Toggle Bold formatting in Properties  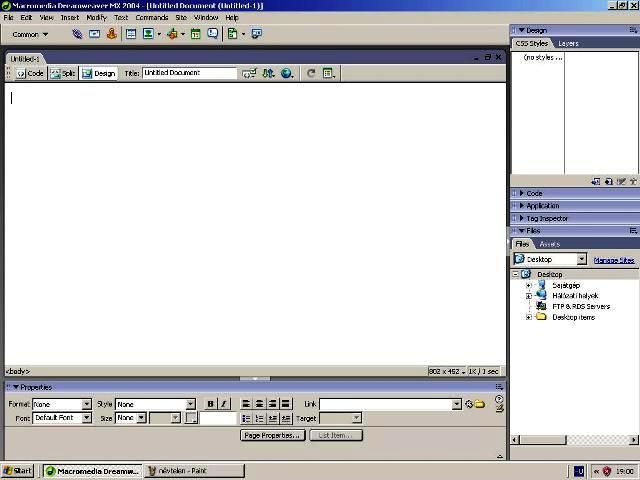click(210, 404)
